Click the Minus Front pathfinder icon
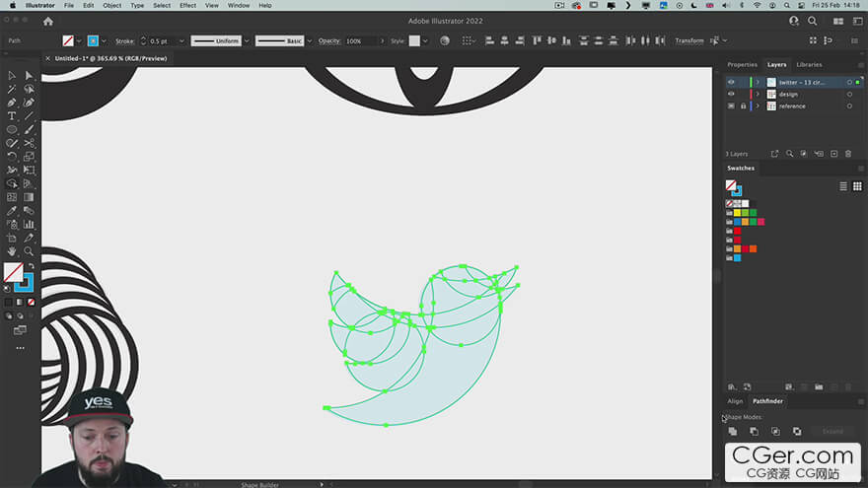The height and width of the screenshot is (488, 868). point(754,431)
